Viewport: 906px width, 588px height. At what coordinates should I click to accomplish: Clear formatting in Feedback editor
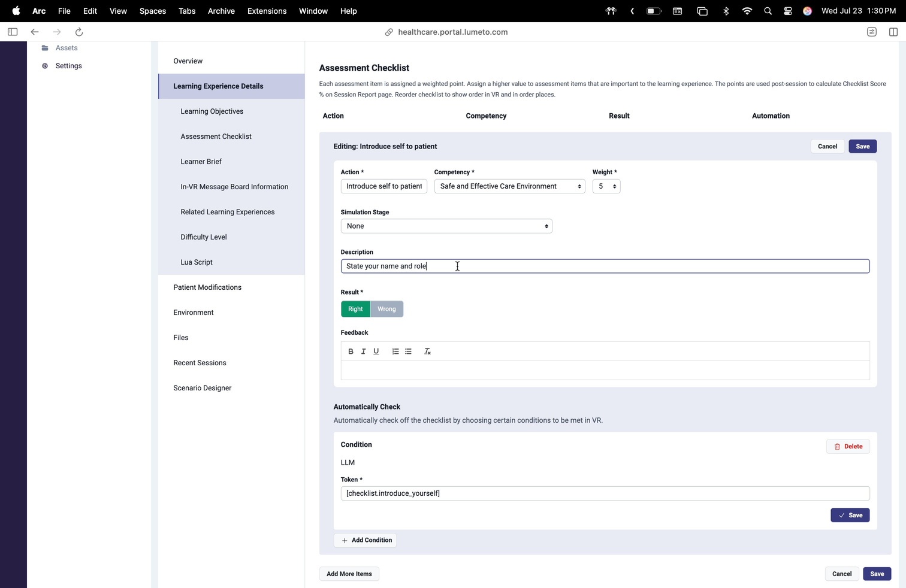(427, 351)
